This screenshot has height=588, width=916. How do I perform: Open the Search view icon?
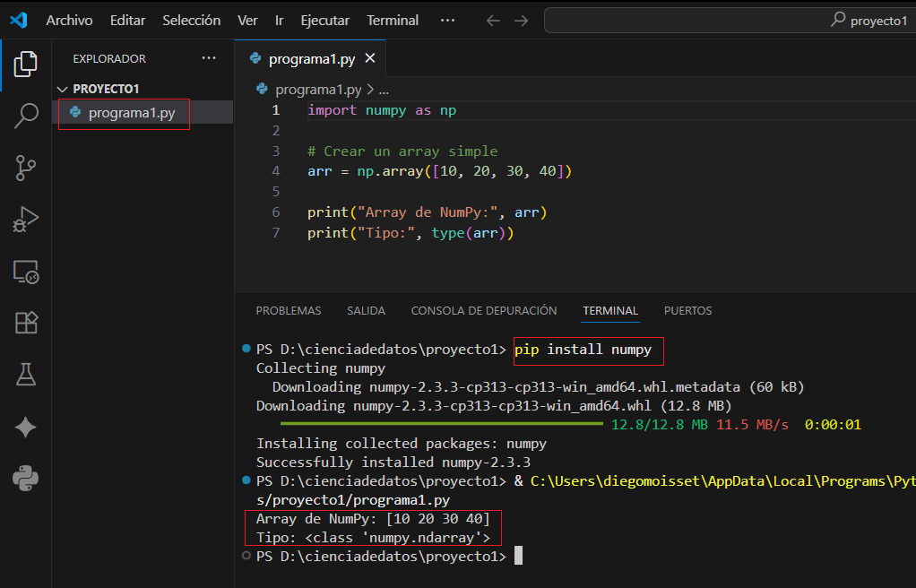point(26,115)
